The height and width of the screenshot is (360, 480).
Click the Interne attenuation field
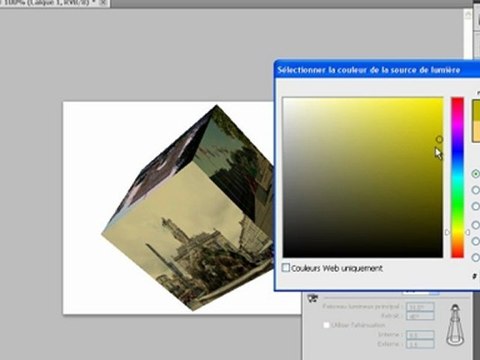(420, 334)
